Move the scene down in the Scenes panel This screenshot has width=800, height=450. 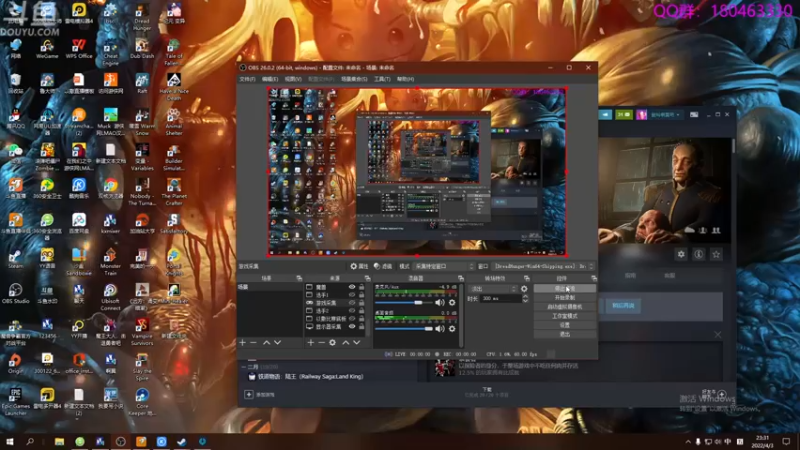click(x=278, y=342)
